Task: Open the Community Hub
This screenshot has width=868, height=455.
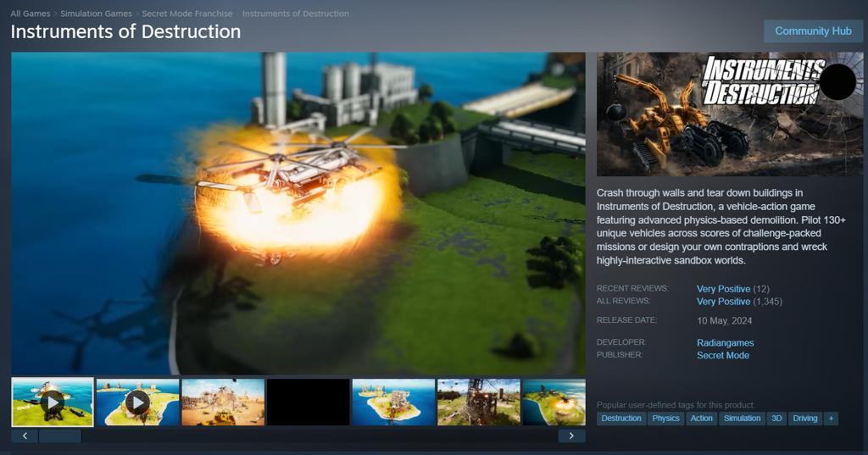Action: point(813,31)
